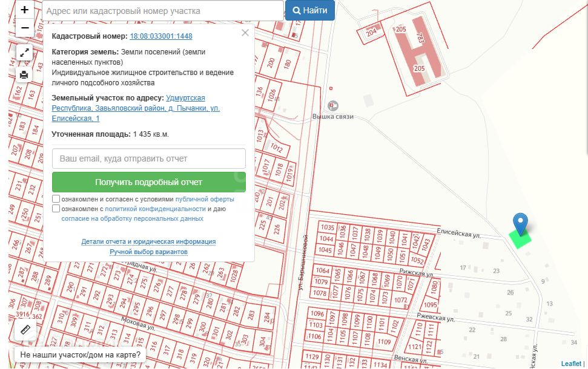588x369 pixels.
Task: Zoom in on the map
Action: [25, 9]
